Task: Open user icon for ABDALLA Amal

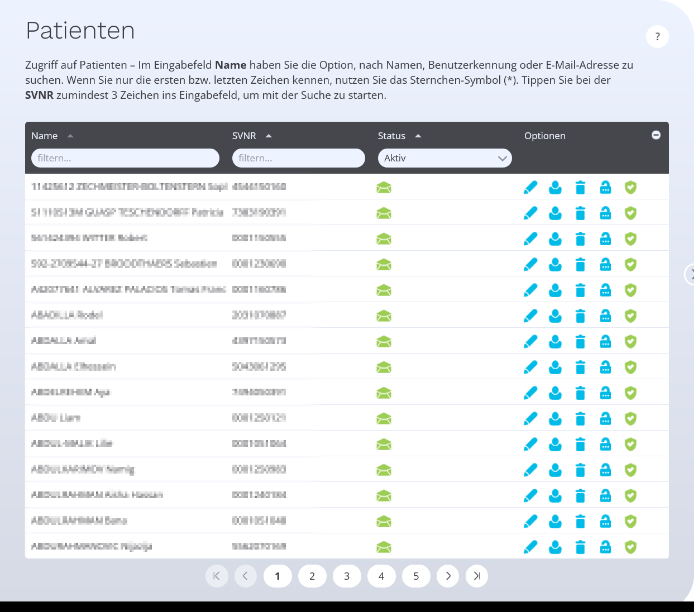Action: point(555,342)
